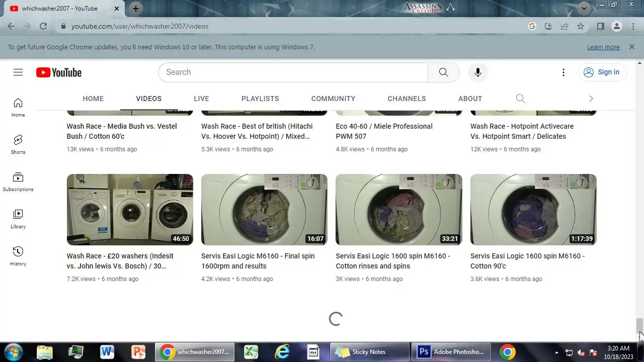
Task: Open History in sidebar
Action: [x=18, y=256]
